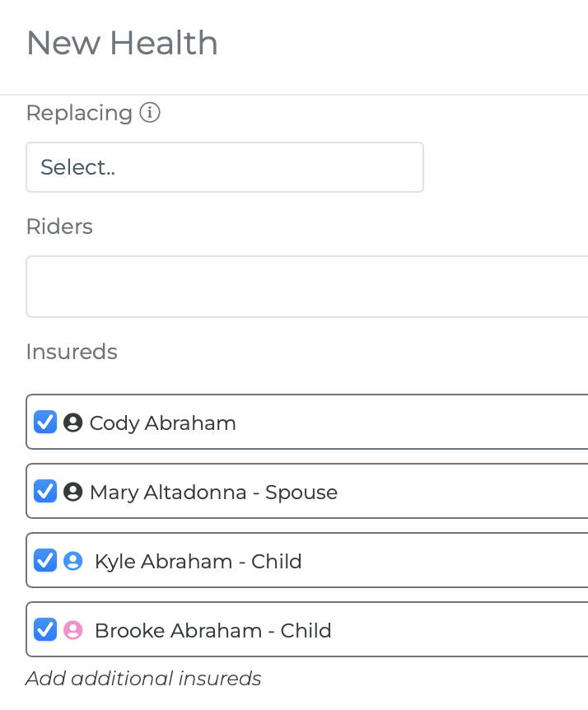Click Kyle Abraham's blue avatar icon
588x710 pixels.
click(72, 561)
